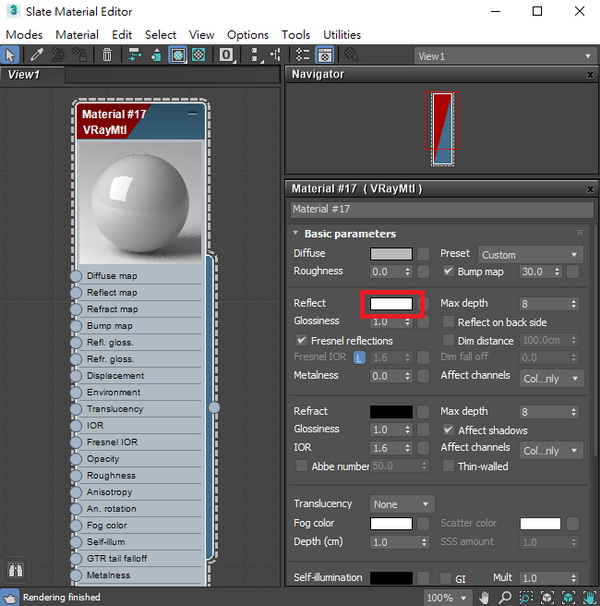Open the Fog color swatch
Image resolution: width=600 pixels, height=606 pixels.
point(391,524)
